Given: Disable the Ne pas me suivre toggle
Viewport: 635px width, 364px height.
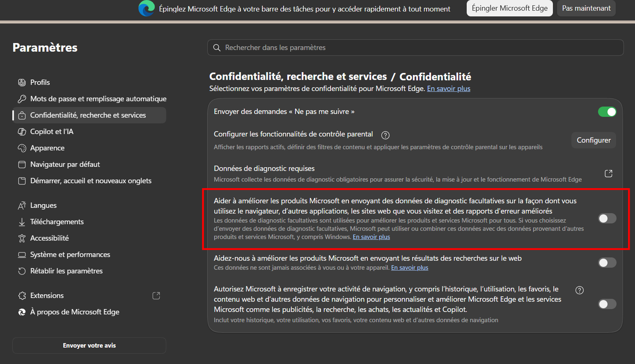Looking at the screenshot, I should pos(607,111).
